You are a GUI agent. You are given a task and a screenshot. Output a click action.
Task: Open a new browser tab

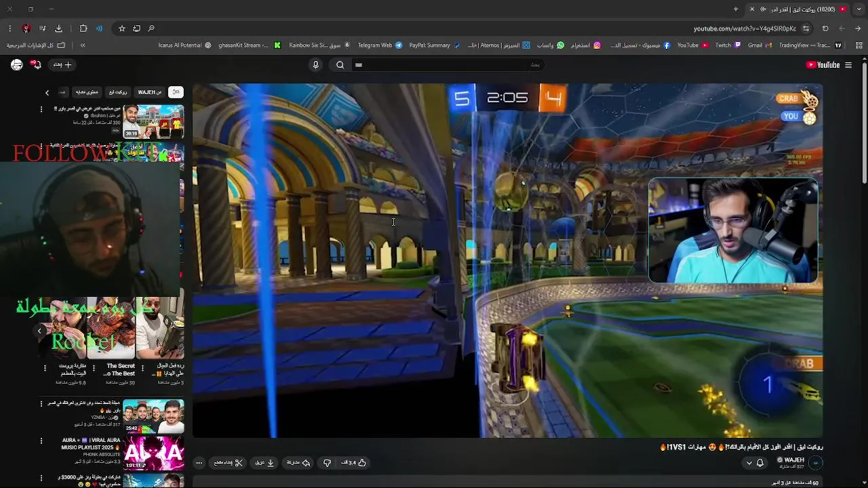point(736,9)
